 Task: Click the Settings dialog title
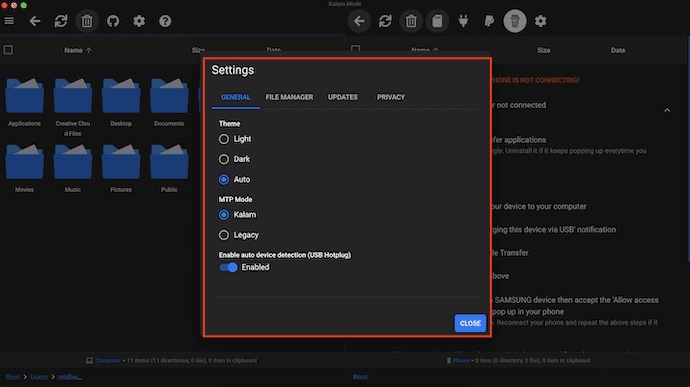(232, 70)
